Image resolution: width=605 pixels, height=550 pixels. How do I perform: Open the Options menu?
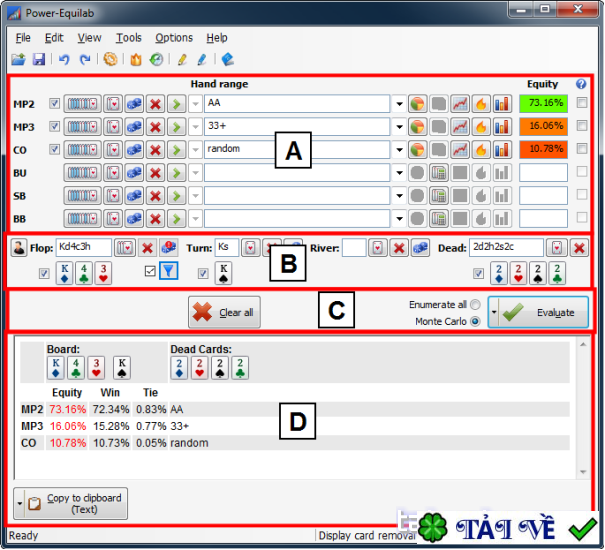coord(174,38)
